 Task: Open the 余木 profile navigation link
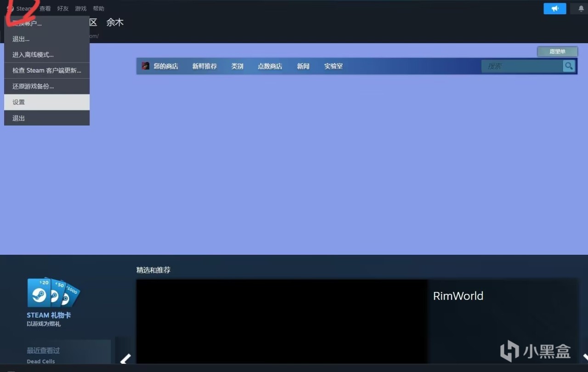pos(115,23)
